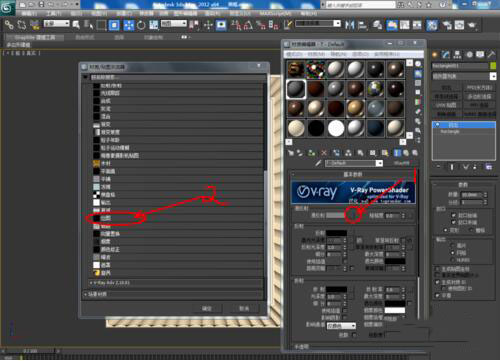Open Material Editor 模式 menu

[x=294, y=54]
